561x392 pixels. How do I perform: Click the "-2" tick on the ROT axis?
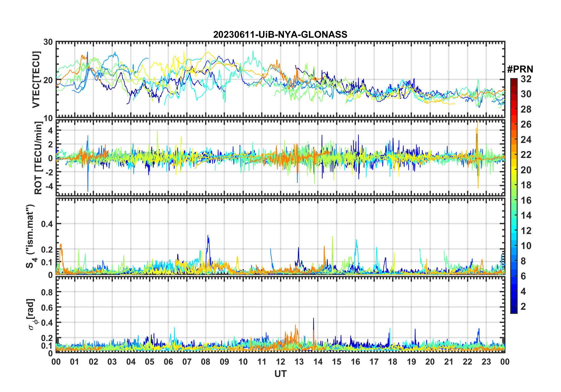(x=49, y=172)
